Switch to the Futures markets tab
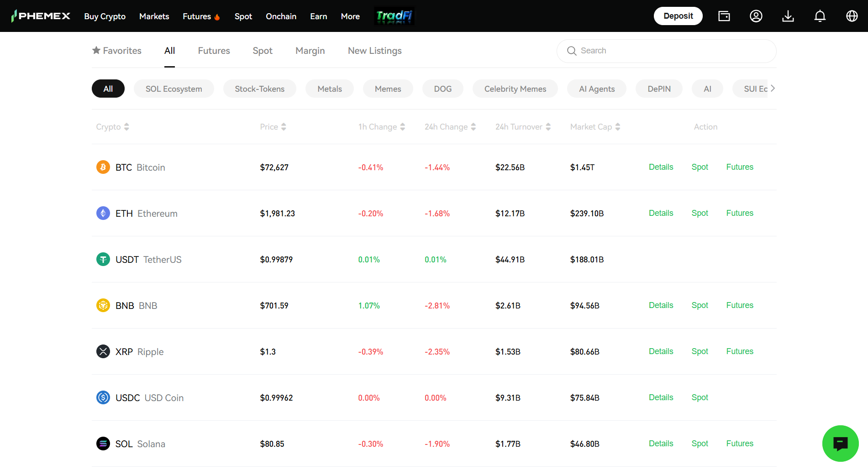 pyautogui.click(x=214, y=51)
